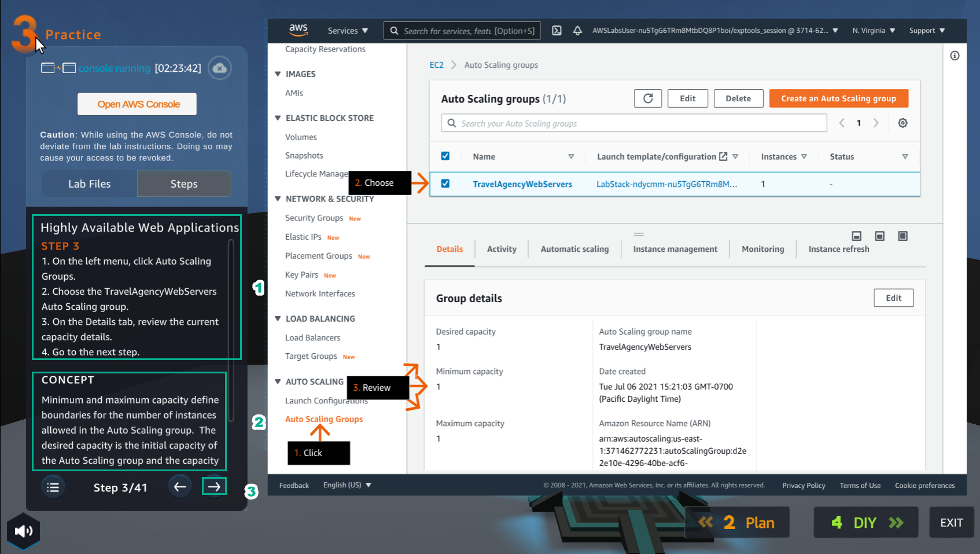
Task: Uncheck the TravelAgencyWebServers row checkbox
Action: (x=445, y=184)
